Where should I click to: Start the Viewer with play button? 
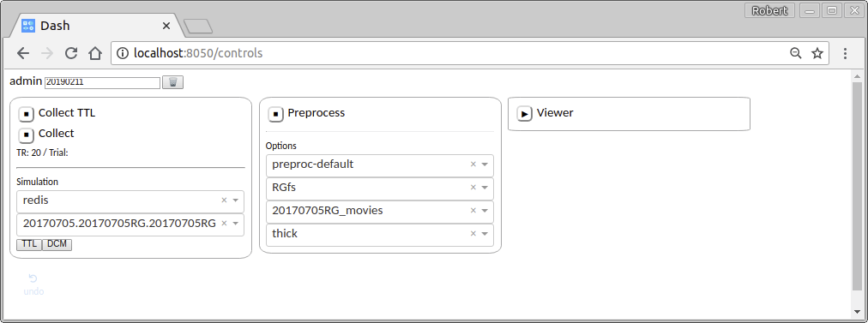(524, 114)
